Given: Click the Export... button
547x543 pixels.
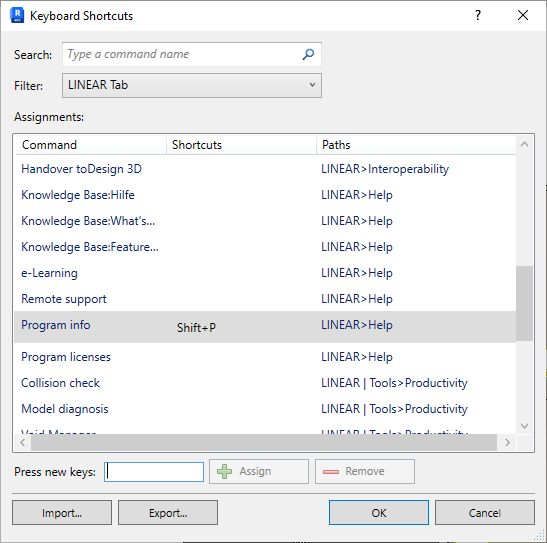Looking at the screenshot, I should click(168, 513).
